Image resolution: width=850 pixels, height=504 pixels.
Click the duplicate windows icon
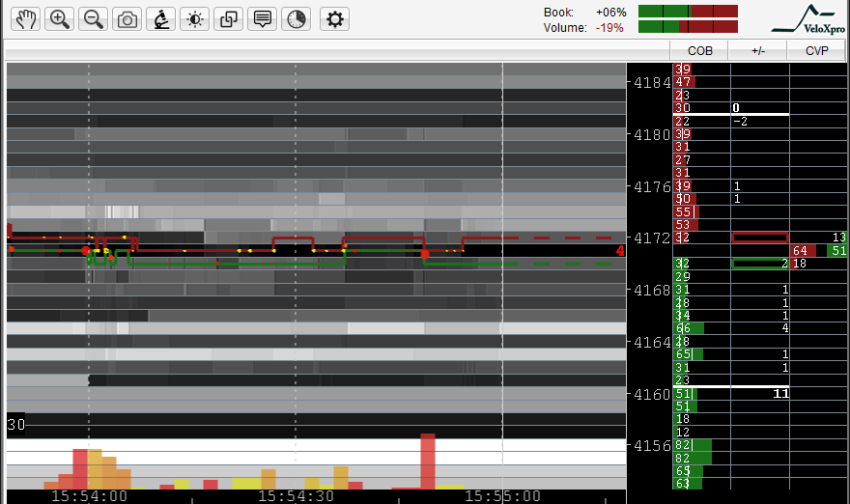coord(228,20)
